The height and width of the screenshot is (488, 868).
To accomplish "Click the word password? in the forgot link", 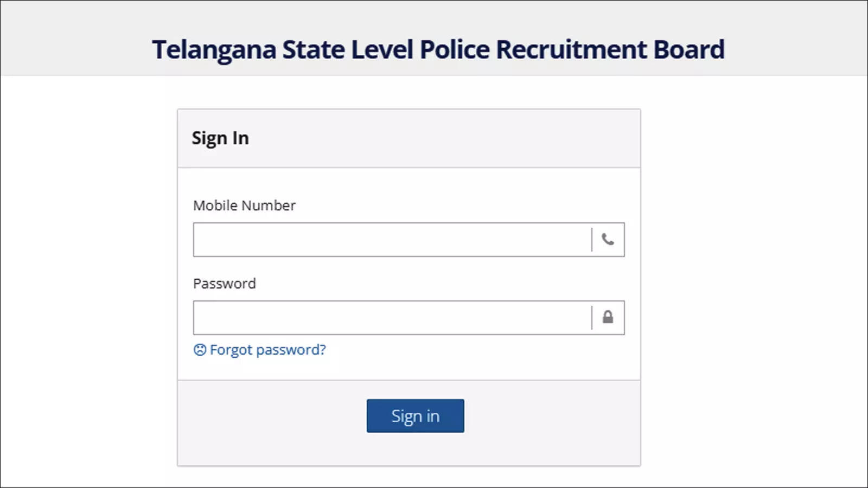I will coord(291,350).
